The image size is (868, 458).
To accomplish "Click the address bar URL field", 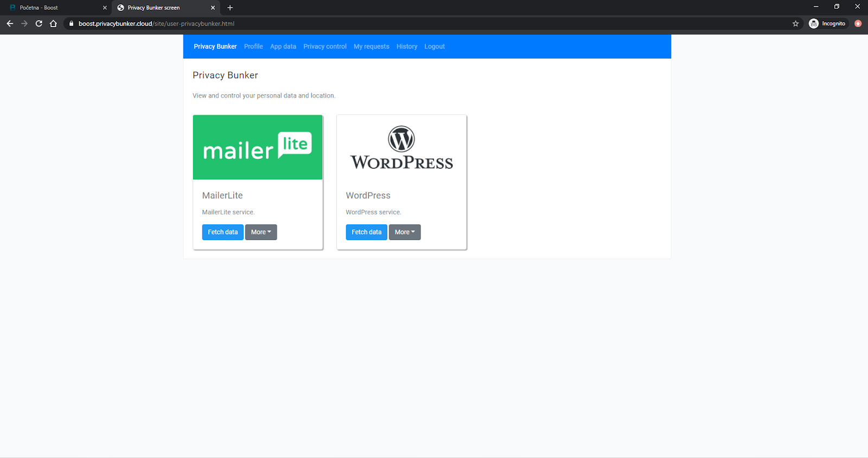I will [380, 23].
